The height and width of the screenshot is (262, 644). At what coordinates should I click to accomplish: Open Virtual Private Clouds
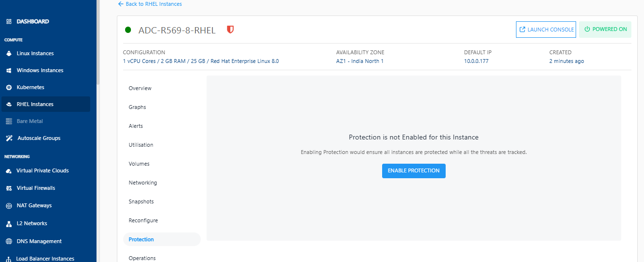(x=43, y=171)
